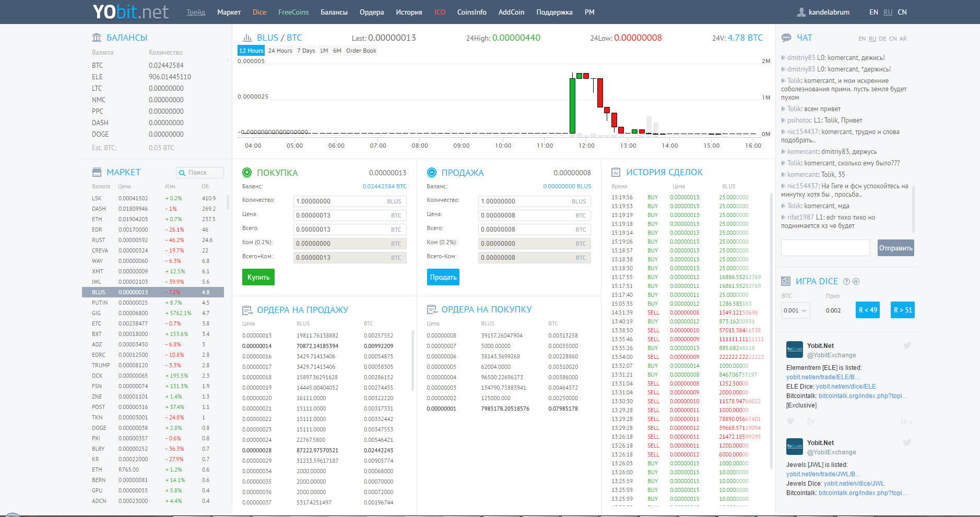Switch chat language to DE
Image resolution: width=980 pixels, height=517 pixels.
click(882, 39)
